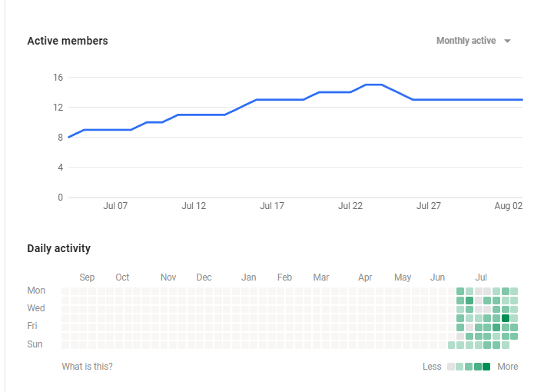Click the Mon row label in heatmap

[x=36, y=291]
